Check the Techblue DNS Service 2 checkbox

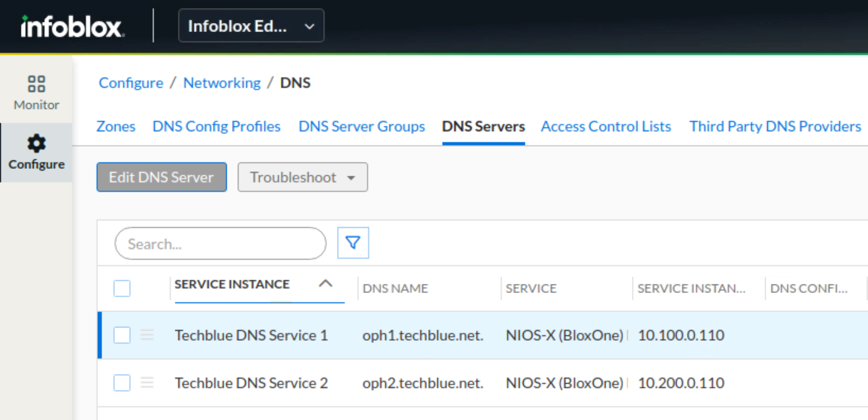coord(122,383)
